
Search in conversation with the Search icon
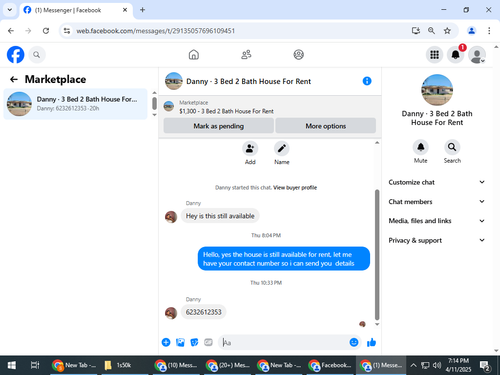click(452, 147)
